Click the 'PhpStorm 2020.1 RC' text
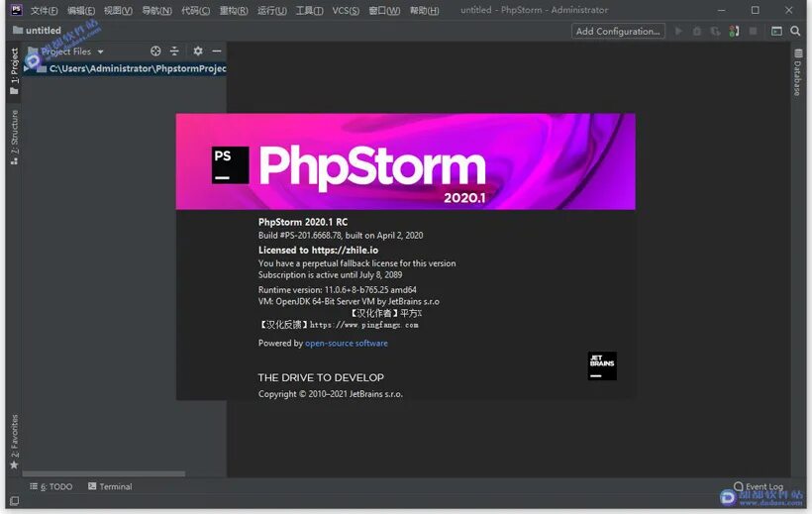 pyautogui.click(x=303, y=222)
